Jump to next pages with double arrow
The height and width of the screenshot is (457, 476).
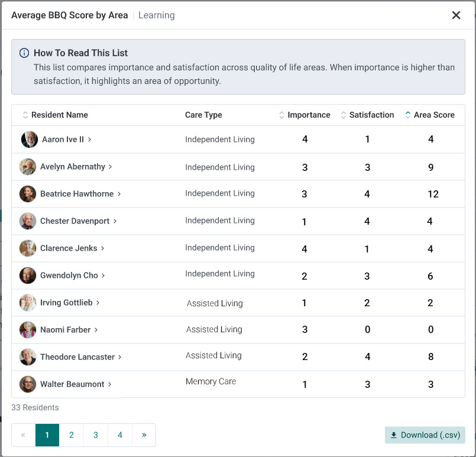(x=144, y=435)
